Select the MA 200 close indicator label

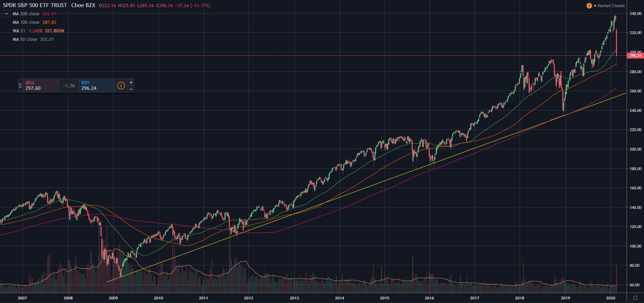(x=26, y=14)
